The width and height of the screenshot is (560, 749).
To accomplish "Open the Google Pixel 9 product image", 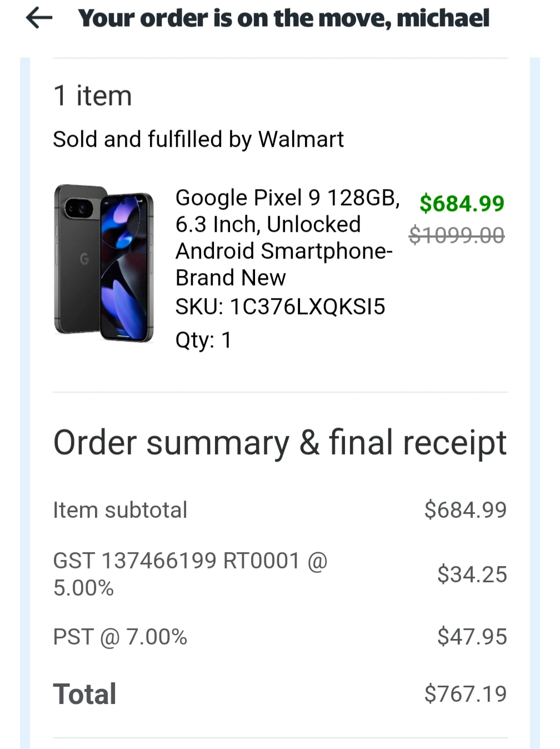I will pyautogui.click(x=104, y=262).
